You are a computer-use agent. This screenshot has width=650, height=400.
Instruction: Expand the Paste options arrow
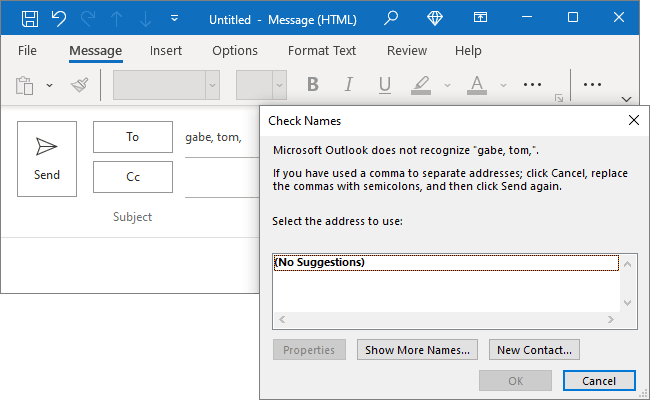pos(49,85)
